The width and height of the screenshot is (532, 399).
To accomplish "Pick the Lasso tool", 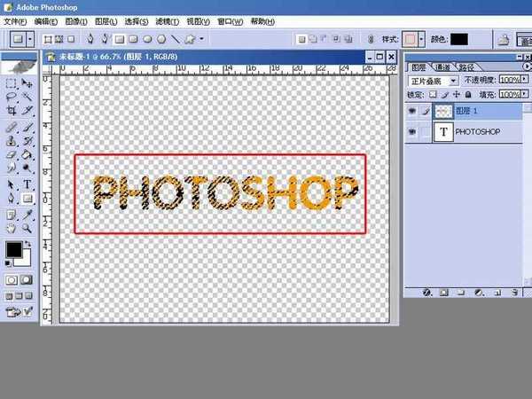I will tap(12, 96).
